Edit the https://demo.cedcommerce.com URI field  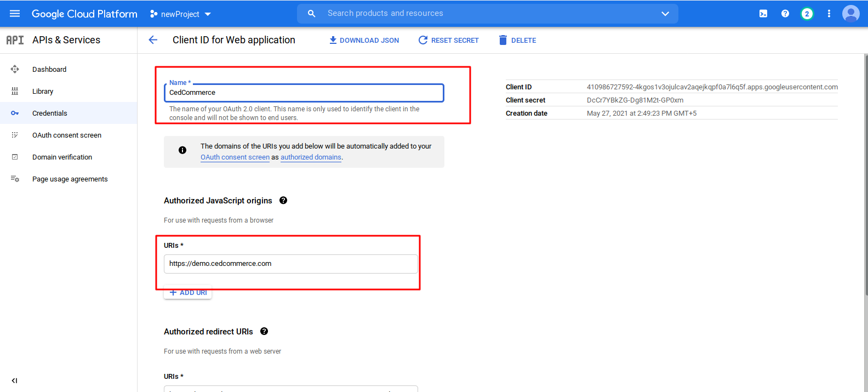click(291, 264)
